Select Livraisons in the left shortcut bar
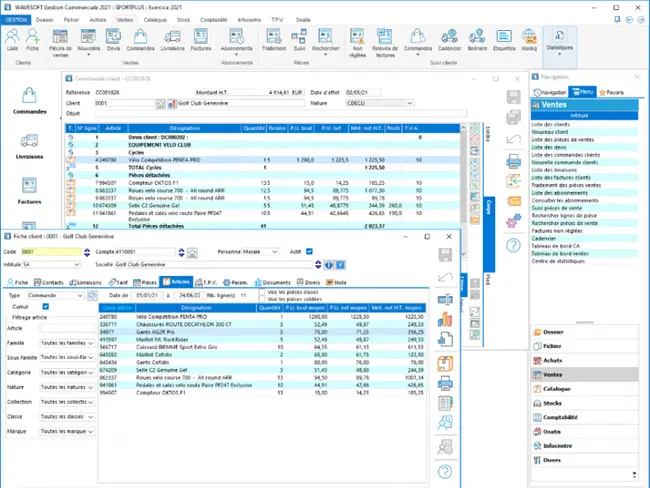Viewport: 650px width, 488px height. pyautogui.click(x=29, y=147)
